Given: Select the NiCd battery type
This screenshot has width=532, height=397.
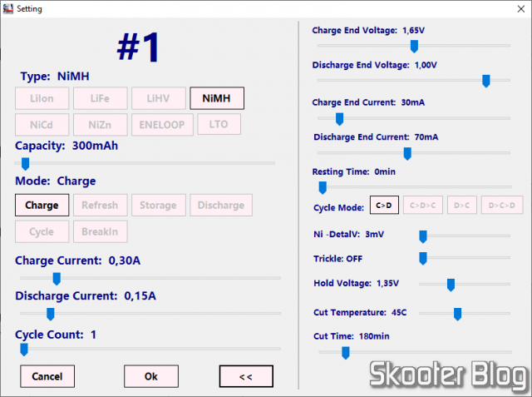Looking at the screenshot, I should pyautogui.click(x=42, y=125).
